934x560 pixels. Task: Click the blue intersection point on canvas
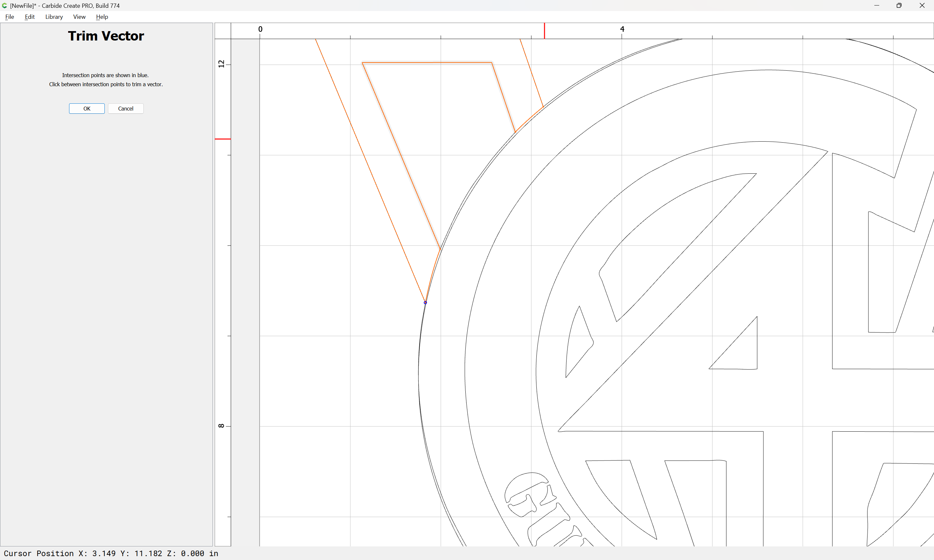point(425,303)
